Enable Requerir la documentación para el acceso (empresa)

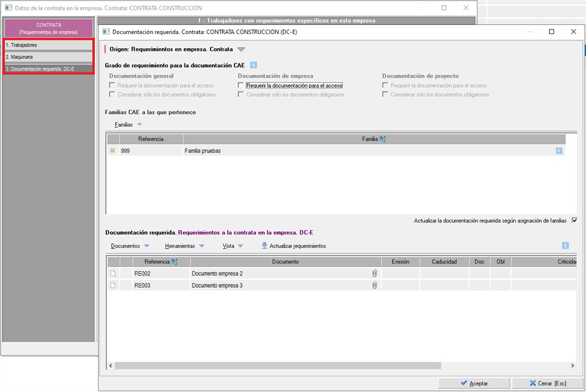(x=241, y=86)
